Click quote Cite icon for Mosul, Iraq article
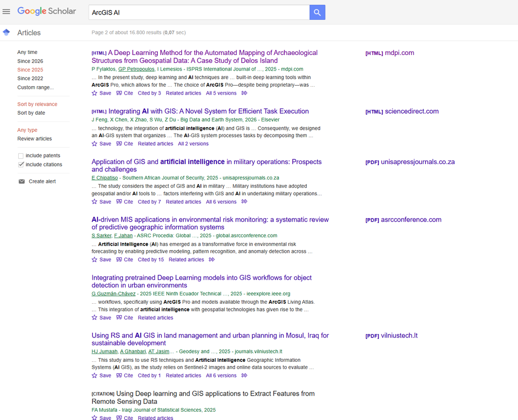This screenshot has height=420, width=518. [x=119, y=376]
